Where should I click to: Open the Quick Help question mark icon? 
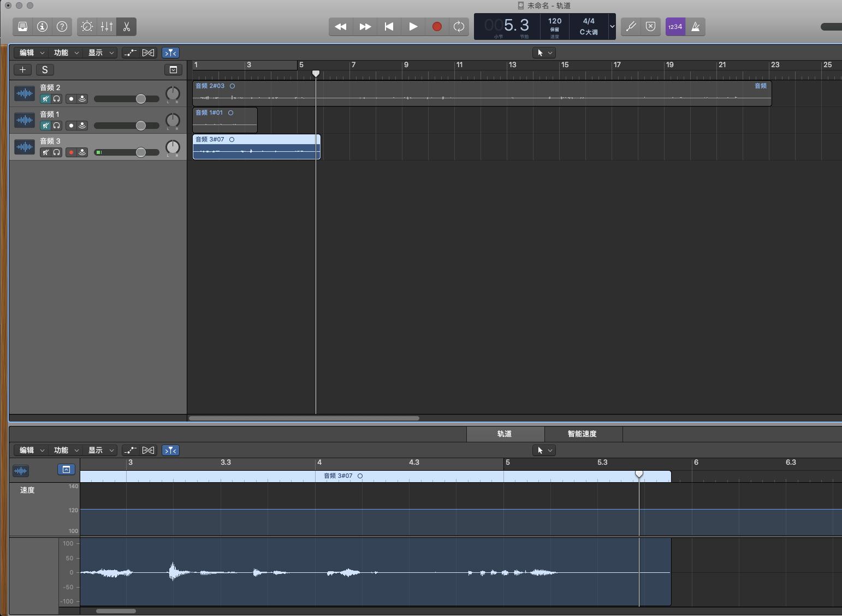62,26
